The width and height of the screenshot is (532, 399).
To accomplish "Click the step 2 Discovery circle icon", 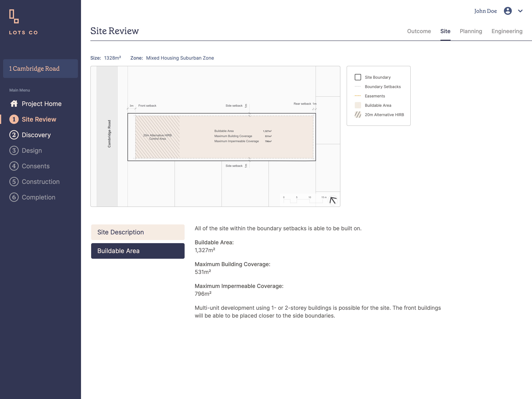I will (x=14, y=135).
